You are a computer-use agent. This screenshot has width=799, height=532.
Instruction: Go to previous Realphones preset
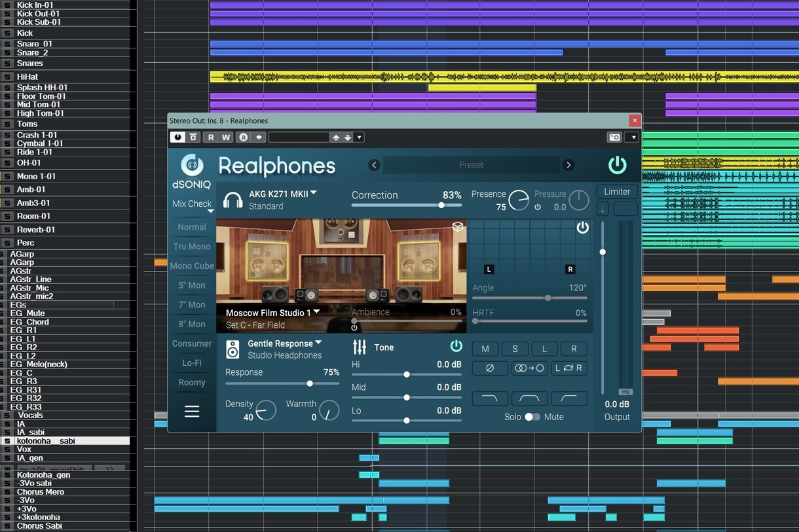(374, 165)
